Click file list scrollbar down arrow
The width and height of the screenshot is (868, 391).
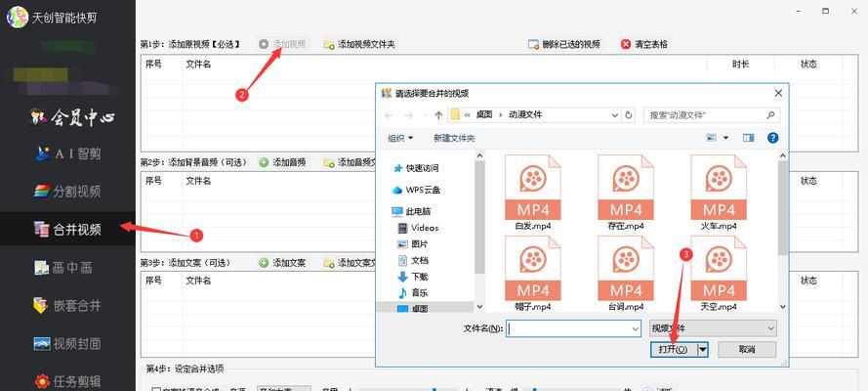tap(783, 306)
